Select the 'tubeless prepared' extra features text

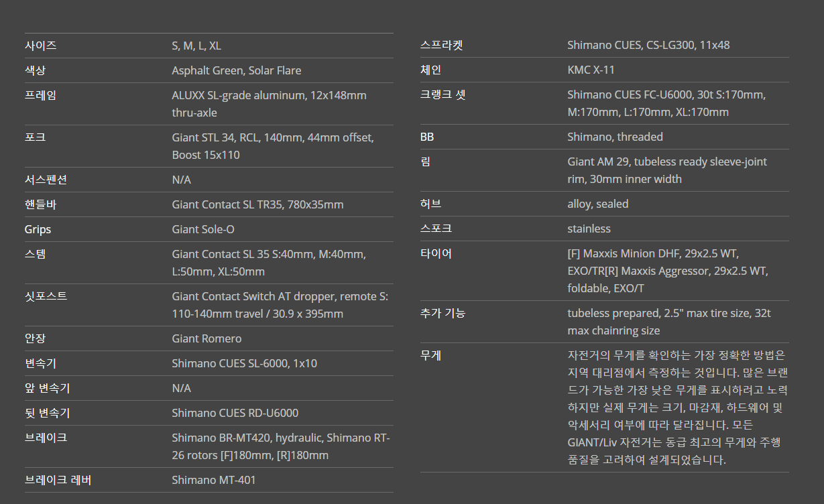click(x=668, y=322)
